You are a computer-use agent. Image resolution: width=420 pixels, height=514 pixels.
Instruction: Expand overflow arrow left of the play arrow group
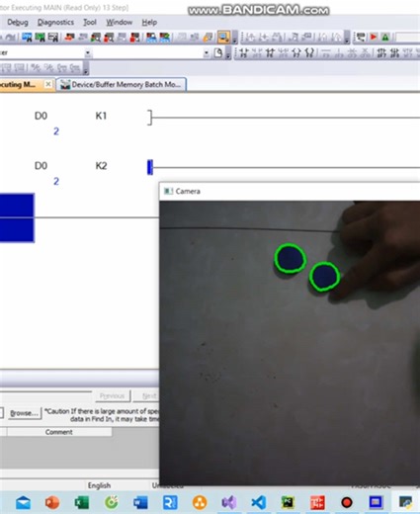347,38
